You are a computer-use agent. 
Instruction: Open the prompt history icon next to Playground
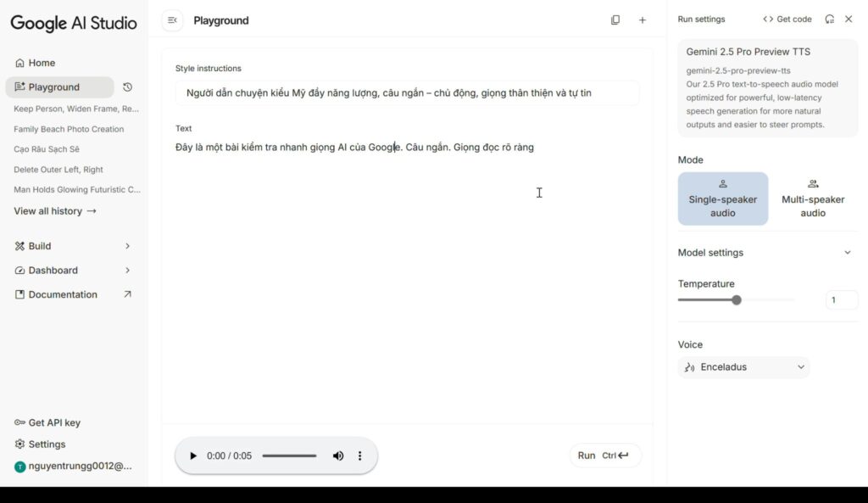pyautogui.click(x=125, y=86)
